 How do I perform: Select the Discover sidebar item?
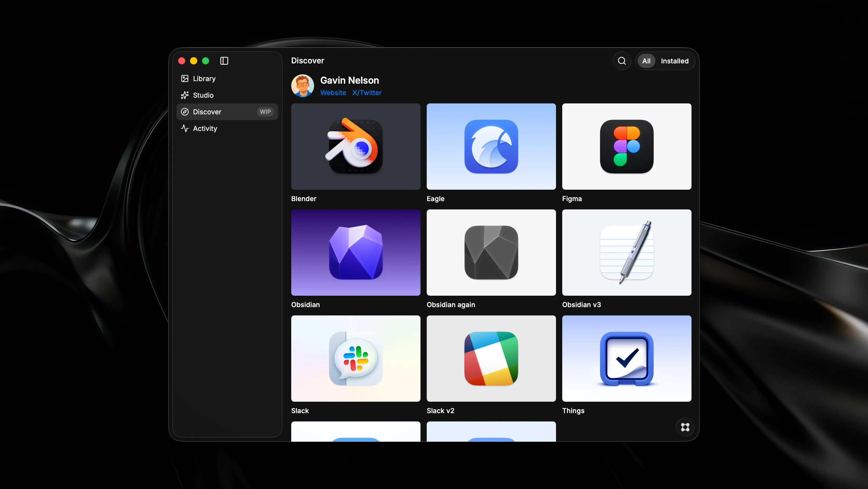[227, 112]
